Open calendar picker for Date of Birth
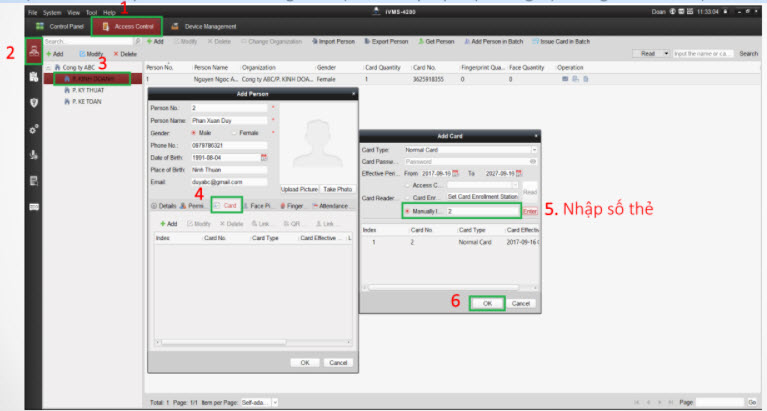The width and height of the screenshot is (767, 411). (x=264, y=157)
